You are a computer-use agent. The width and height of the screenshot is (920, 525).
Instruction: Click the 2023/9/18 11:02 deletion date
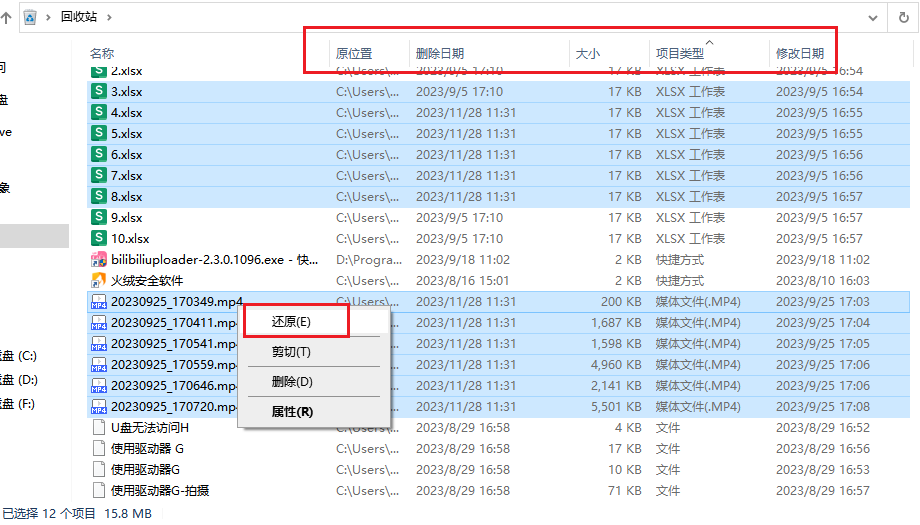[462, 260]
